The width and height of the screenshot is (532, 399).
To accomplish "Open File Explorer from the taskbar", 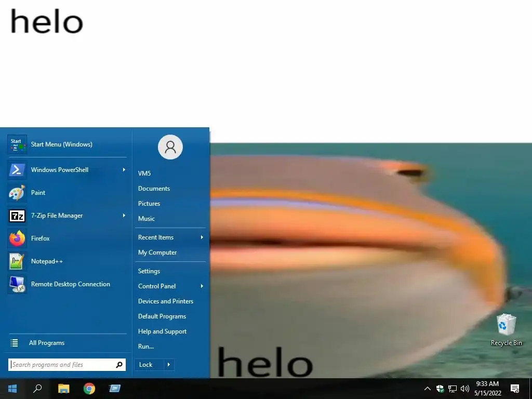I will pyautogui.click(x=63, y=389).
